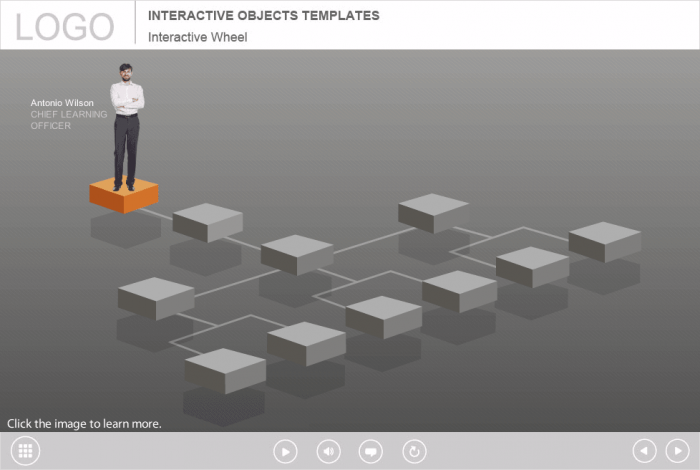Advance to next slide with right arrow
The image size is (700, 470).
[x=677, y=451]
